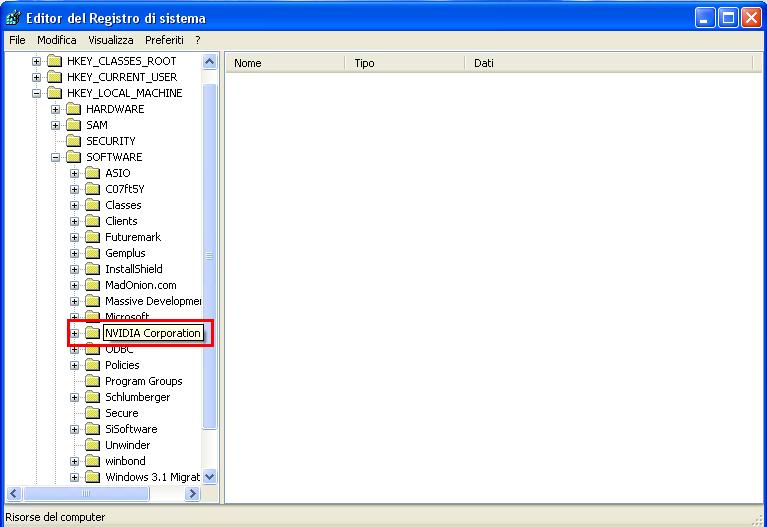Screen dimensions: 767x527
Task: Collapse the HKEY_LOCAL_MACHINE branch
Action: 37,93
